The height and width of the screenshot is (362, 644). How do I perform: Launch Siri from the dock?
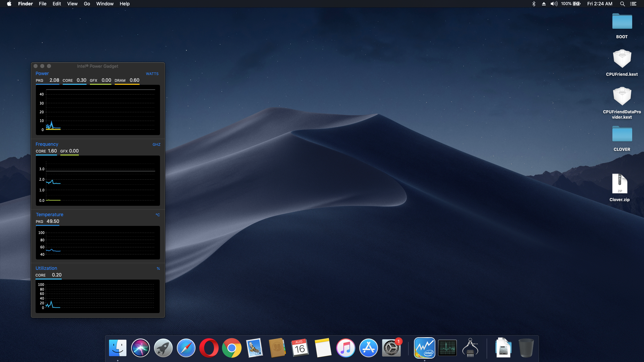[x=140, y=348]
